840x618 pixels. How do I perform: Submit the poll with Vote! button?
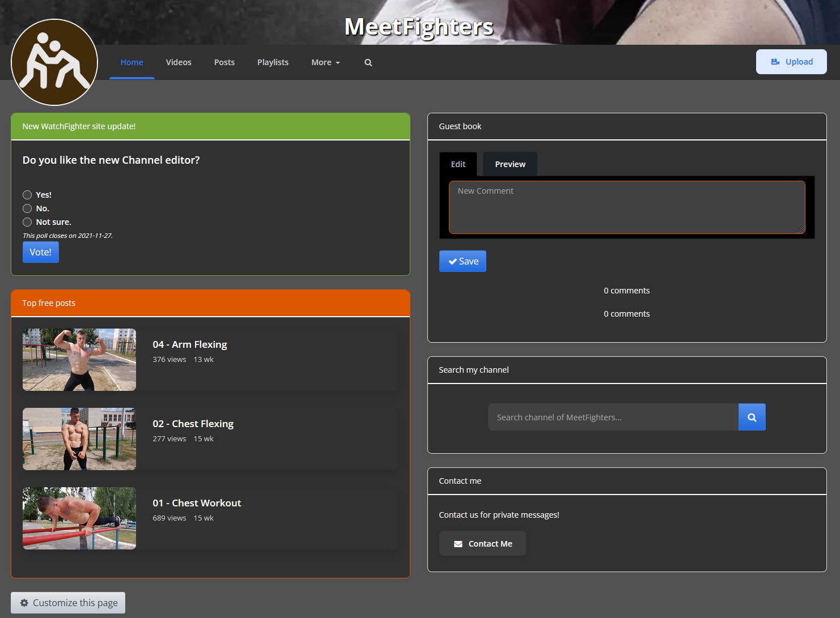(x=40, y=252)
